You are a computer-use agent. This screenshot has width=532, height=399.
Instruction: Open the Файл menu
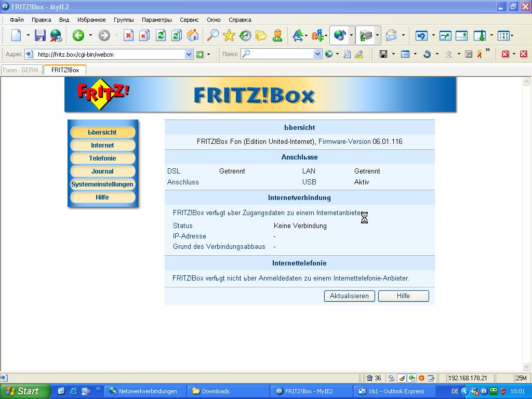[17, 20]
